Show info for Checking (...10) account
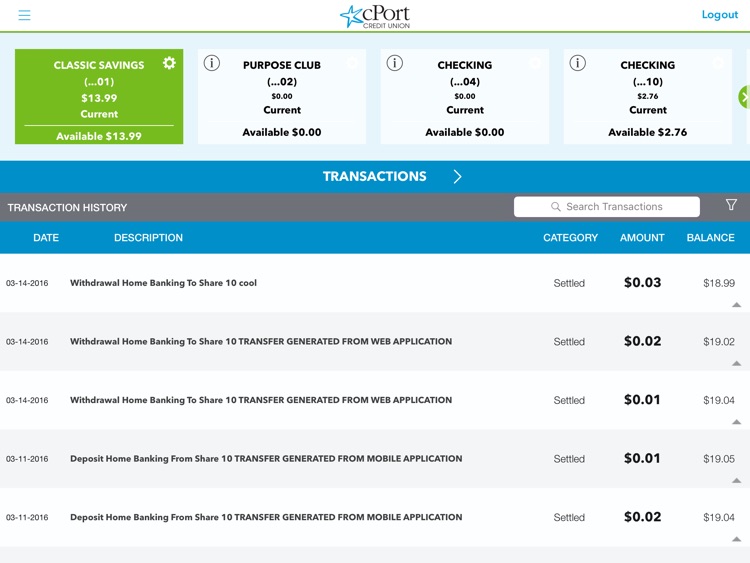The width and height of the screenshot is (750, 563). click(x=578, y=63)
